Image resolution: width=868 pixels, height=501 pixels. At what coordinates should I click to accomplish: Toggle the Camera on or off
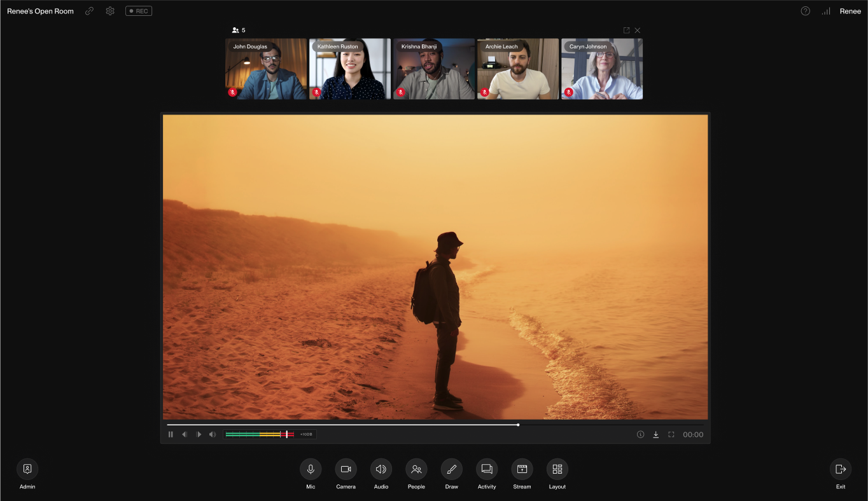tap(346, 469)
